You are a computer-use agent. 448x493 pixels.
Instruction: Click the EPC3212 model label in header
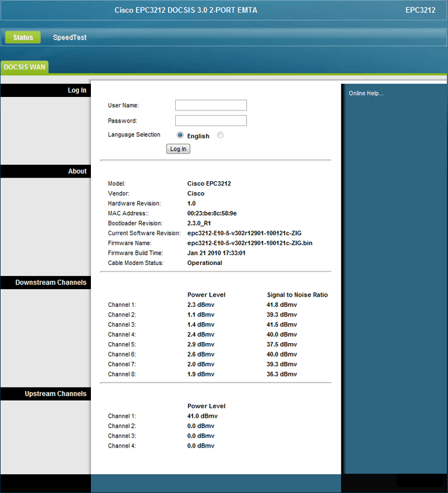click(420, 10)
